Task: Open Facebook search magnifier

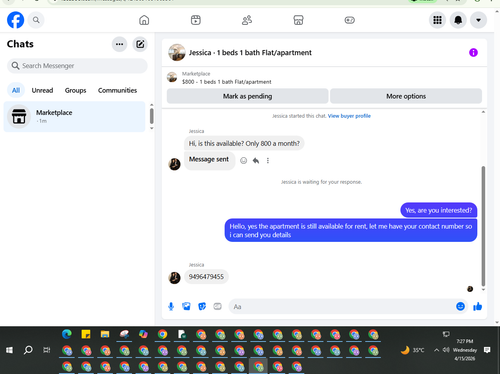Action: pos(36,20)
